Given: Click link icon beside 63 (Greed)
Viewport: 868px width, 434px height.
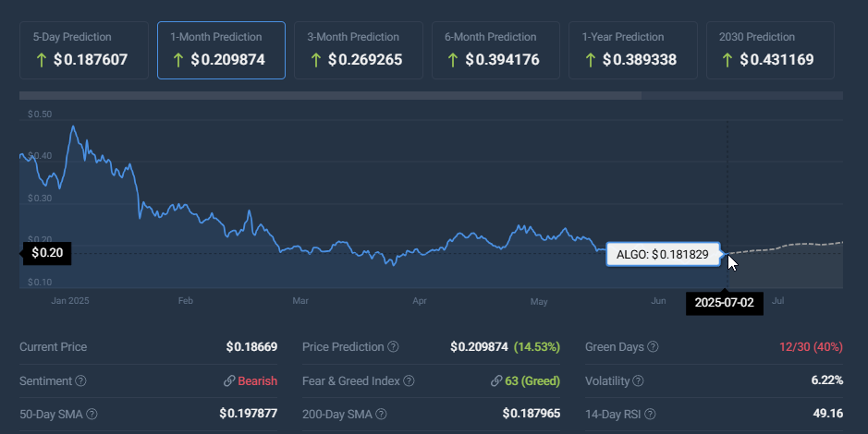Looking at the screenshot, I should pos(496,381).
